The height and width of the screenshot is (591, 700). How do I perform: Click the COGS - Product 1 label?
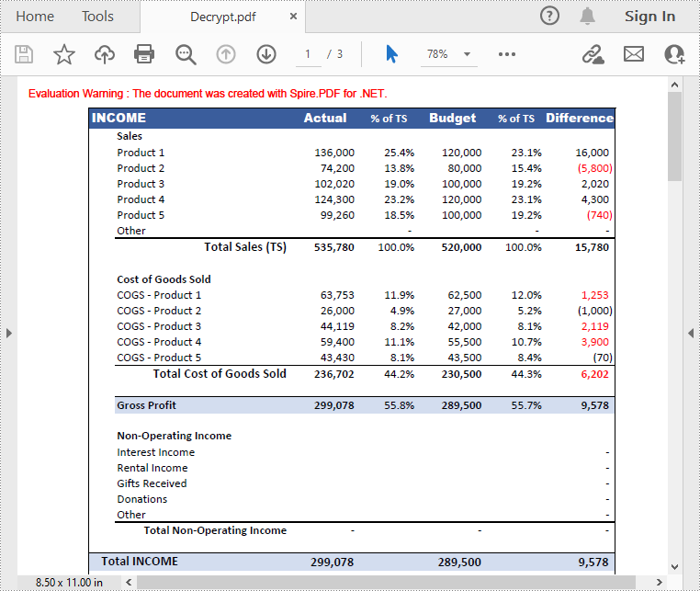point(159,295)
